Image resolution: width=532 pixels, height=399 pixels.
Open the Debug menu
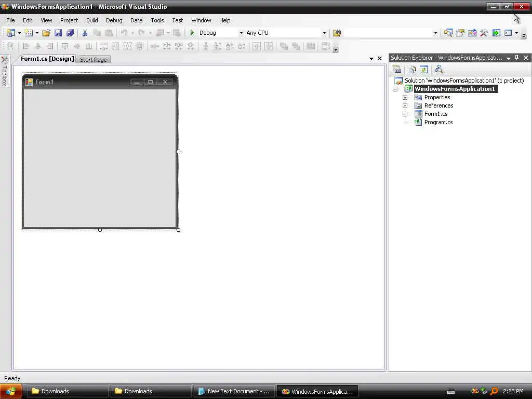point(114,20)
